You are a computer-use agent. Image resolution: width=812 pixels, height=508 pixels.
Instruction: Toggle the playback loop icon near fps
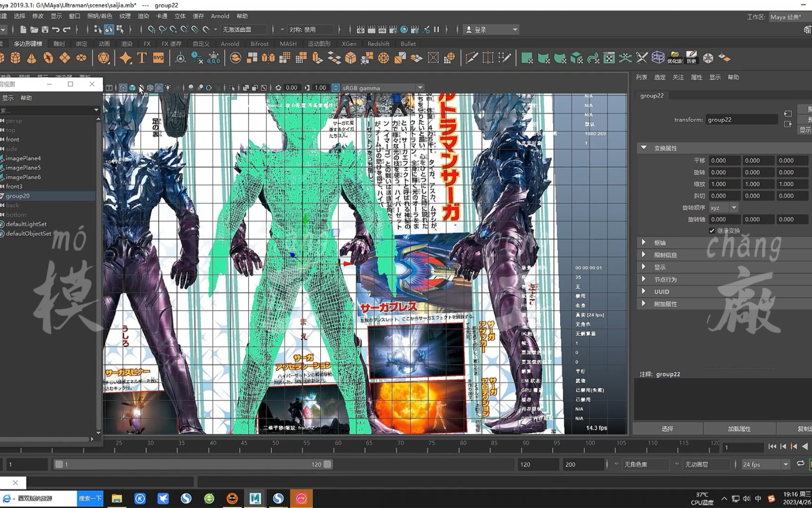click(800, 464)
